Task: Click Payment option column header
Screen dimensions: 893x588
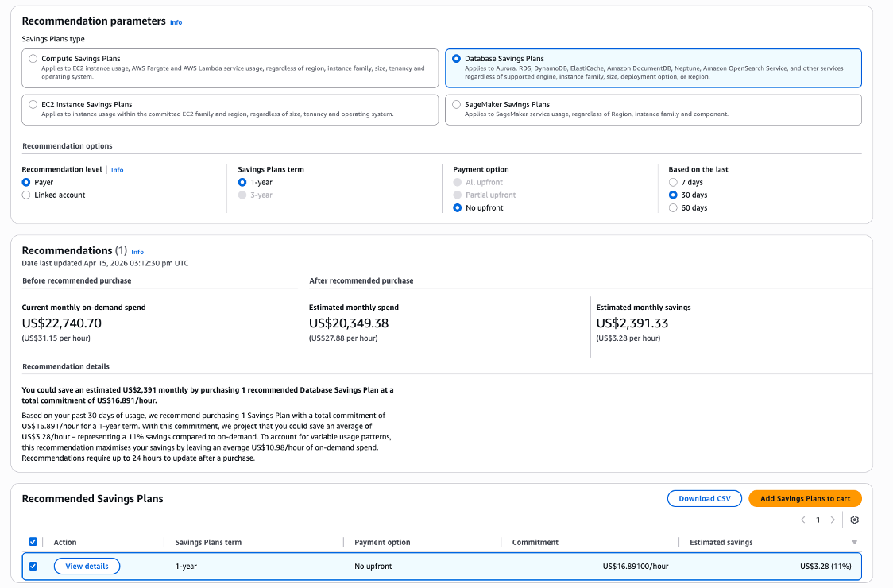Action: click(x=382, y=543)
